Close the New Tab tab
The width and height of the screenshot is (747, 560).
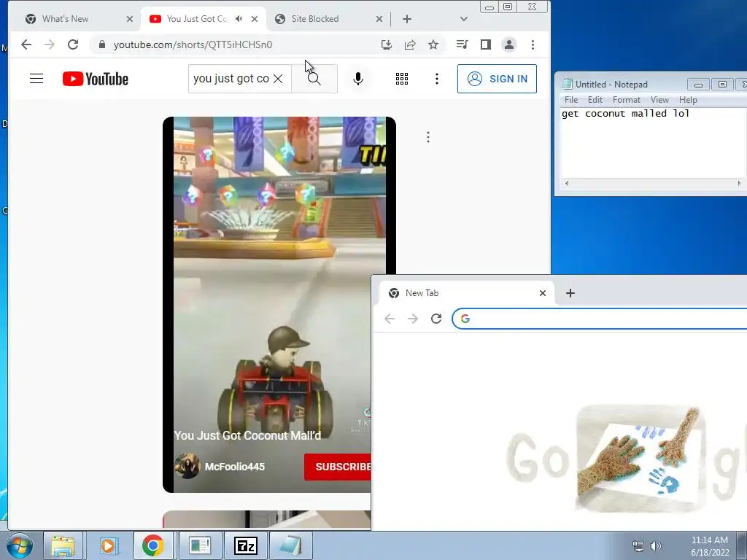[542, 293]
